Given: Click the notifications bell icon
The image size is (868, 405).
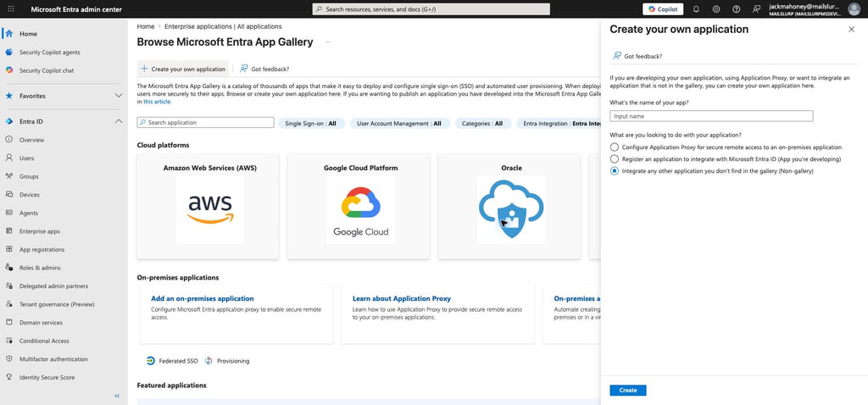Looking at the screenshot, I should (697, 9).
